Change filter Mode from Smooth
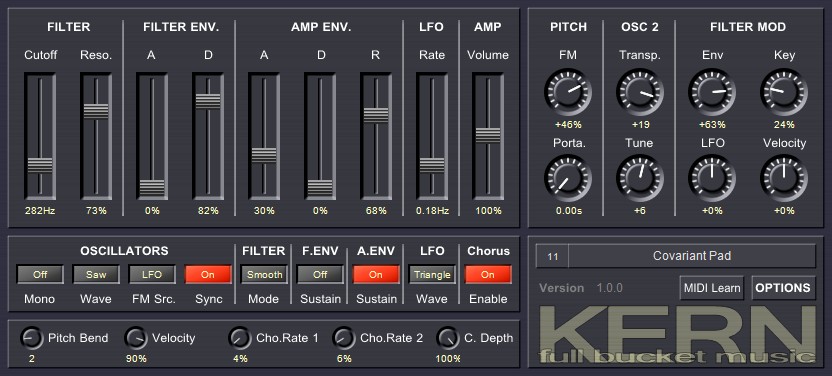 [264, 275]
